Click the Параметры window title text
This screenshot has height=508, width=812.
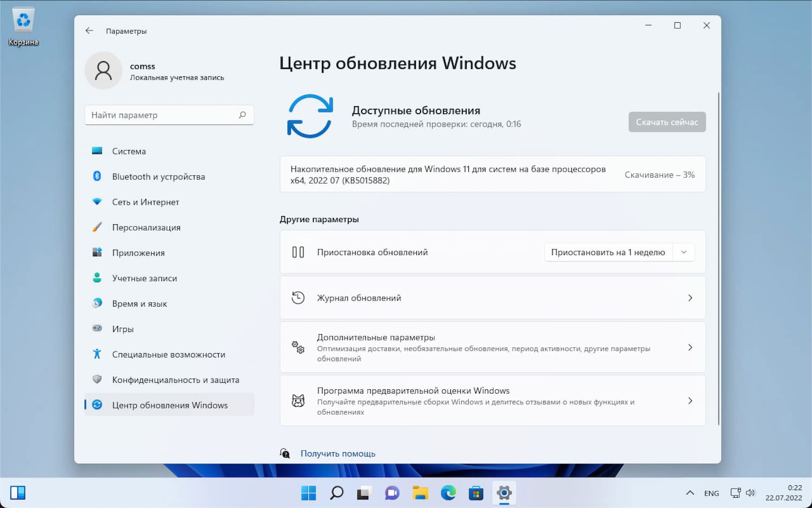[126, 31]
